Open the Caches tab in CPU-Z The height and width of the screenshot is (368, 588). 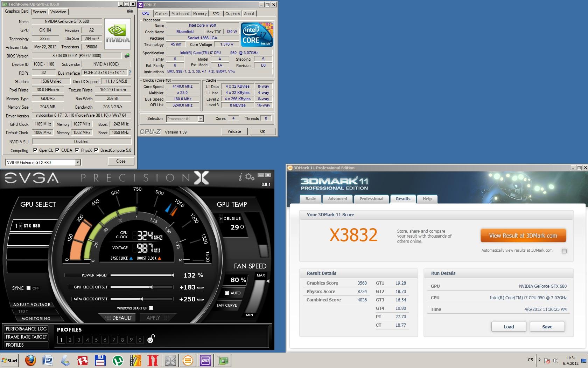click(161, 14)
